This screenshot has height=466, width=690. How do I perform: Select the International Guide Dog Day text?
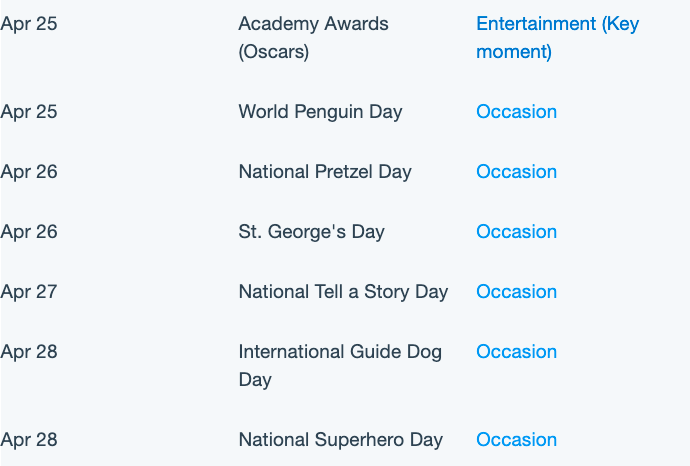coord(340,366)
